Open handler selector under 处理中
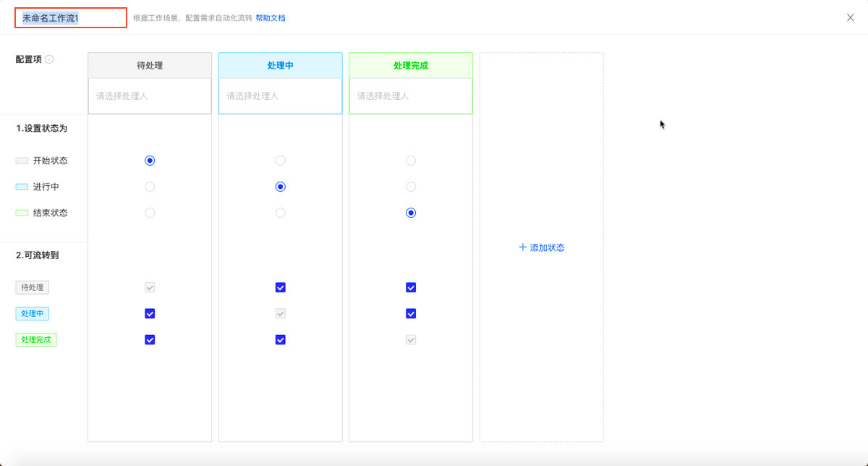Viewport: 868px width, 466px height. pyautogui.click(x=281, y=96)
